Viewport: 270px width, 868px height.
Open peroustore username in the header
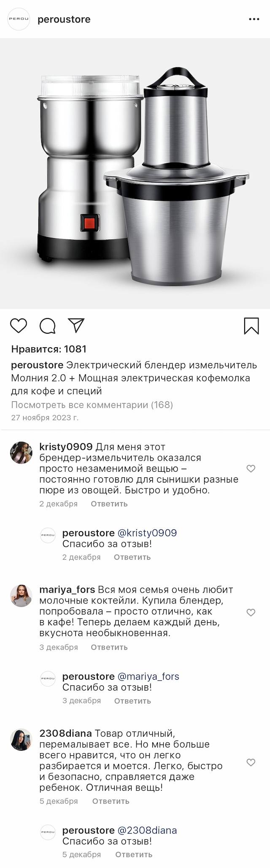(x=64, y=19)
